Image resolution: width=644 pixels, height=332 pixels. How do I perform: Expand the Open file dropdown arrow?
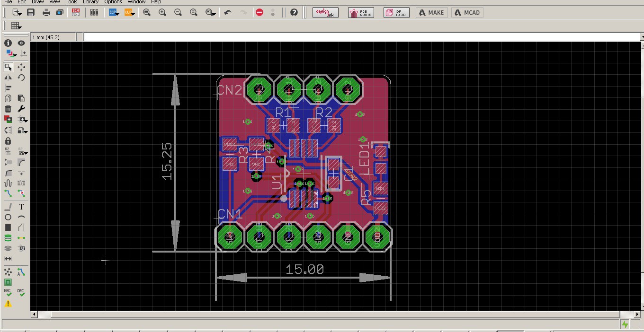click(x=20, y=14)
